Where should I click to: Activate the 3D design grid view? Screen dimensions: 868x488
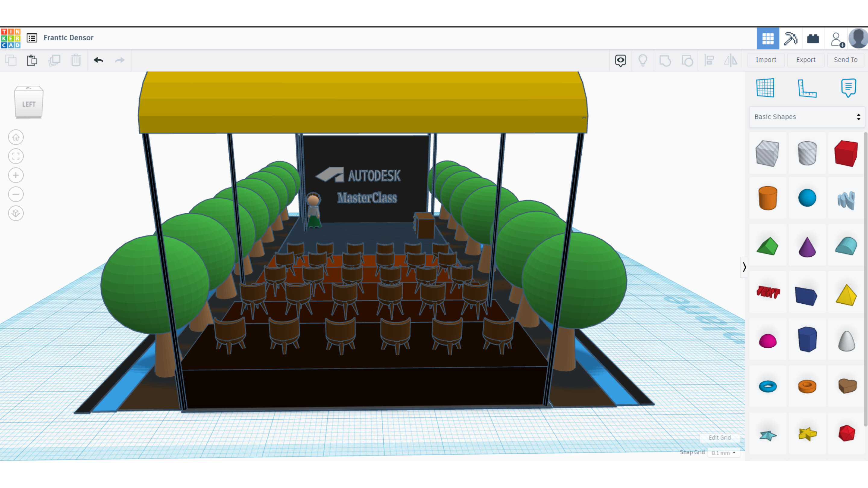[x=768, y=38]
